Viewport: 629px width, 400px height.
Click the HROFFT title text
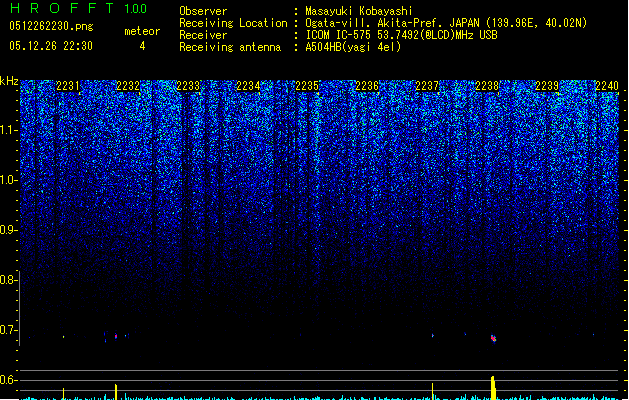click(x=62, y=8)
